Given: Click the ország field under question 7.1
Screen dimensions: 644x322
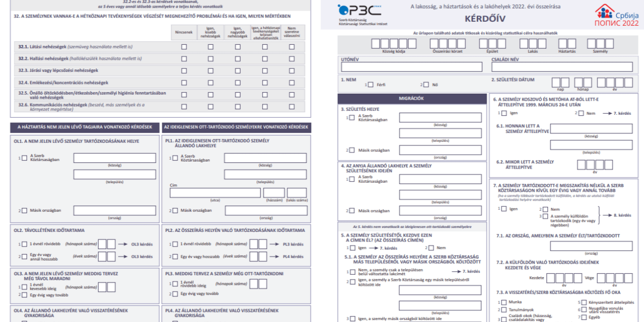Looking at the screenshot, I should [591, 247].
